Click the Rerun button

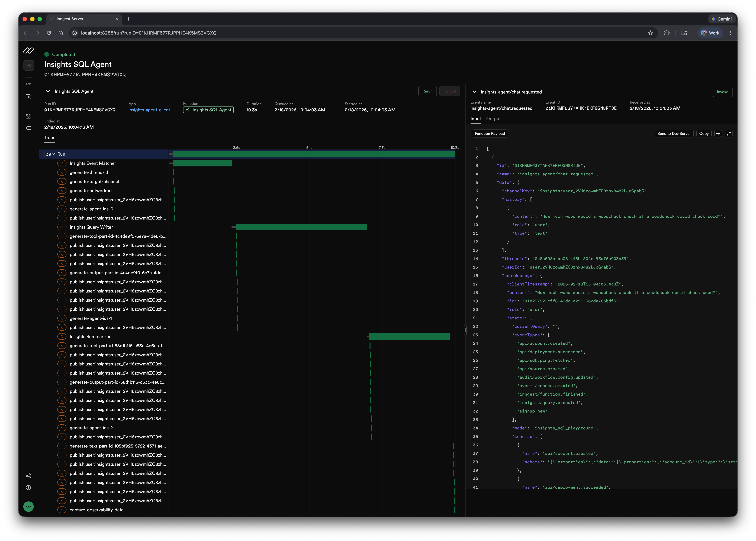click(427, 91)
